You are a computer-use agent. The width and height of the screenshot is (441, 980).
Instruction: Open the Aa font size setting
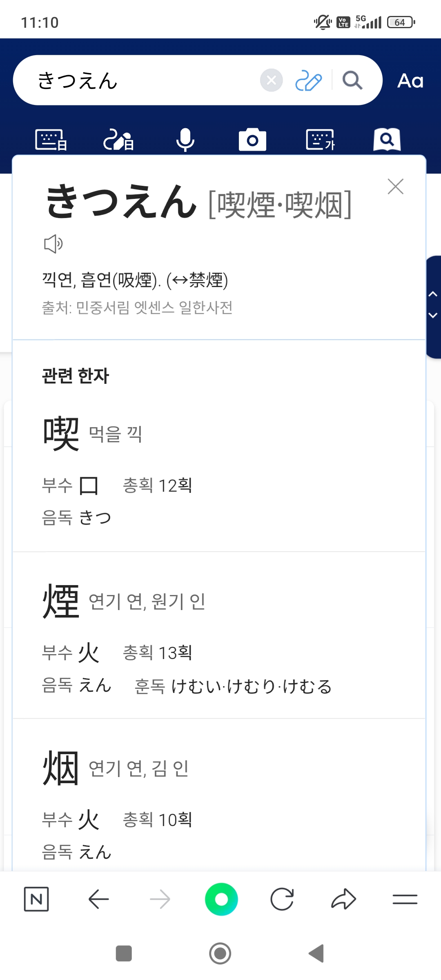pyautogui.click(x=410, y=80)
